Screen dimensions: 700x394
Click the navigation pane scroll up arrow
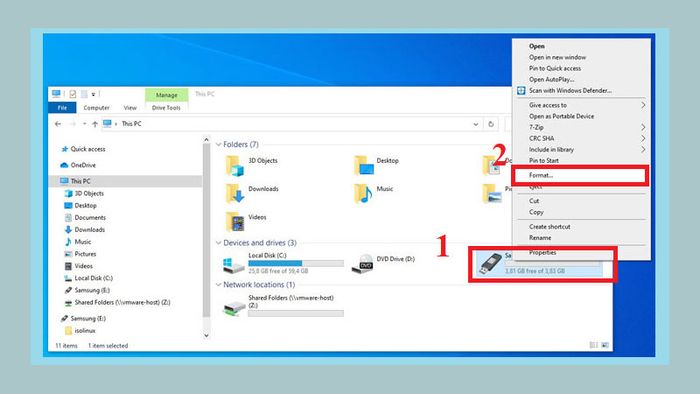206,140
